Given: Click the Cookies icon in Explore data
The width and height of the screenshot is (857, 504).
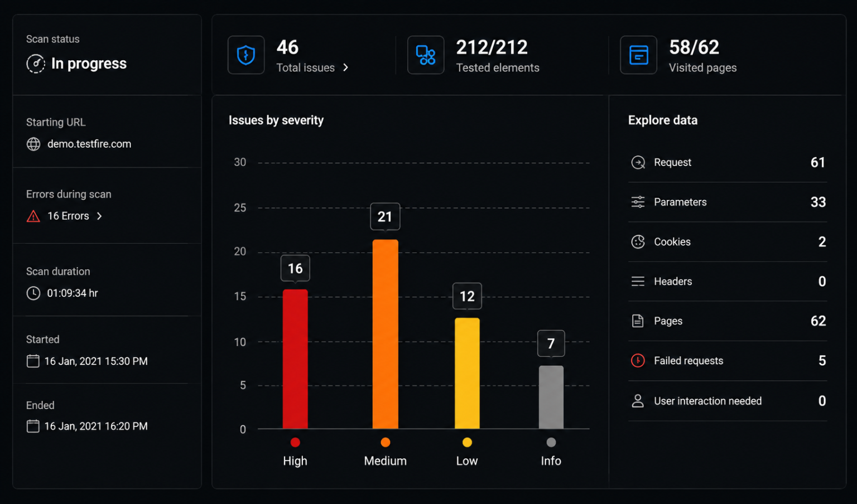Looking at the screenshot, I should tap(638, 241).
